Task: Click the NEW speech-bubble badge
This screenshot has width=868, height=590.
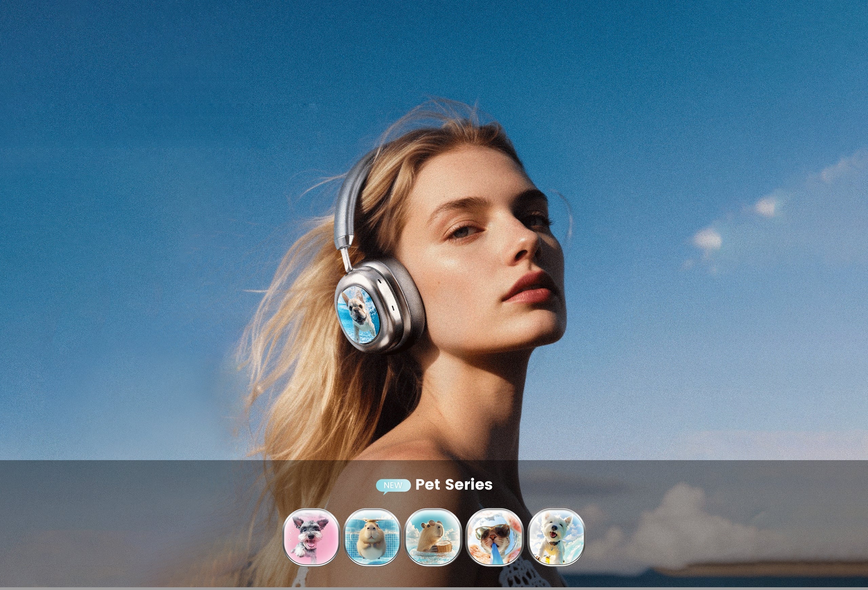Action: tap(393, 486)
